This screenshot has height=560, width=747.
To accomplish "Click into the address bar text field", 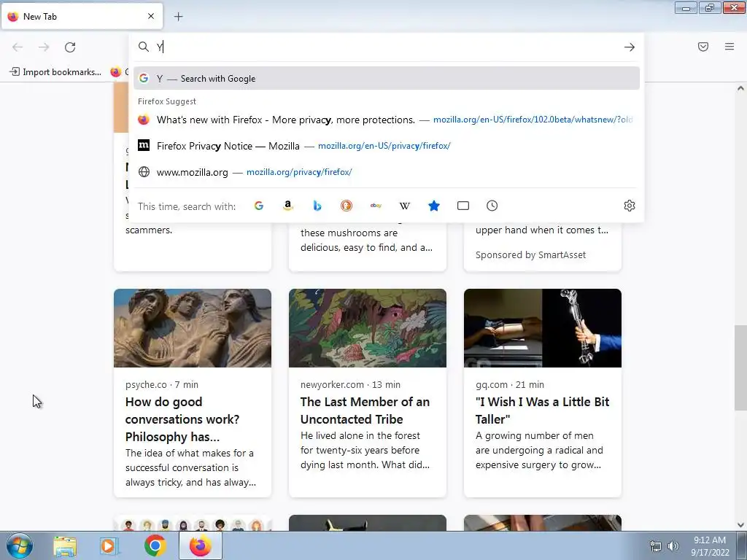I will pos(386,47).
